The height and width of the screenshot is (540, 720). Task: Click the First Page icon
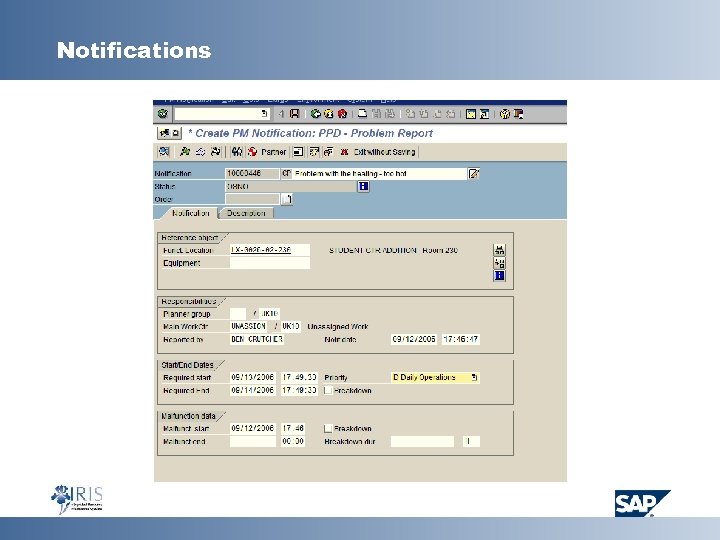410,114
